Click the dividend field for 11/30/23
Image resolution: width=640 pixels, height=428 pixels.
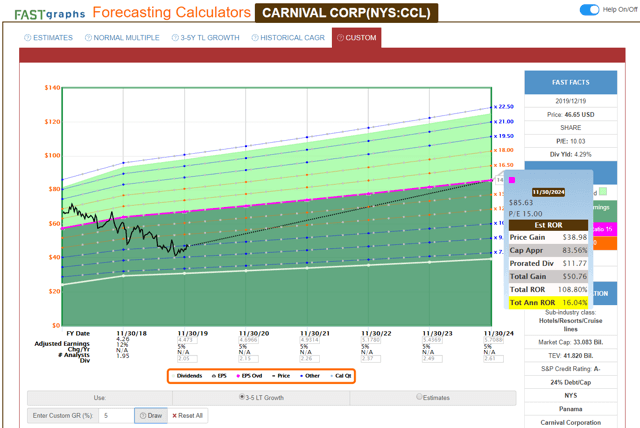(432, 359)
